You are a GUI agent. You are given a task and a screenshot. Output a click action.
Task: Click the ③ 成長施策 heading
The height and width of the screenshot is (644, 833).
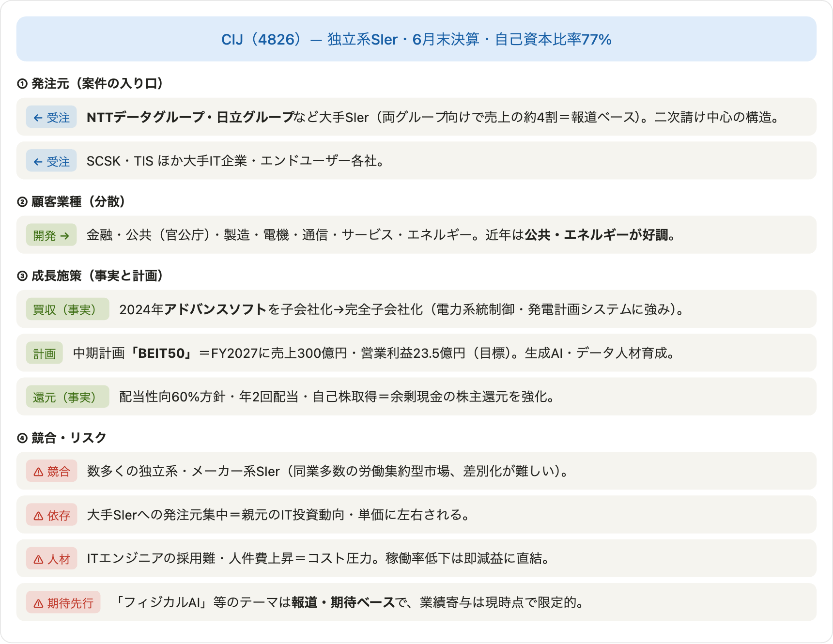click(x=90, y=276)
